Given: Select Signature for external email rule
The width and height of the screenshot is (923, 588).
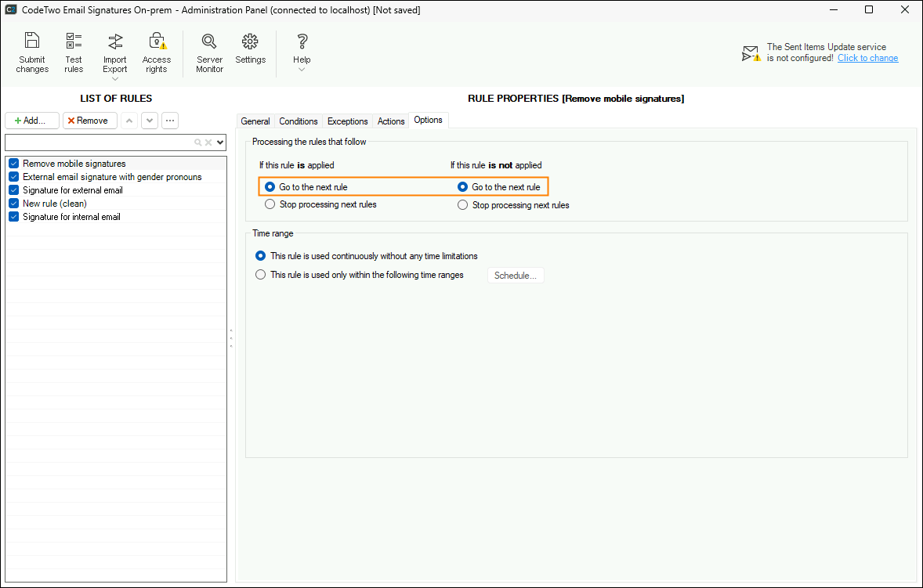Looking at the screenshot, I should 73,190.
